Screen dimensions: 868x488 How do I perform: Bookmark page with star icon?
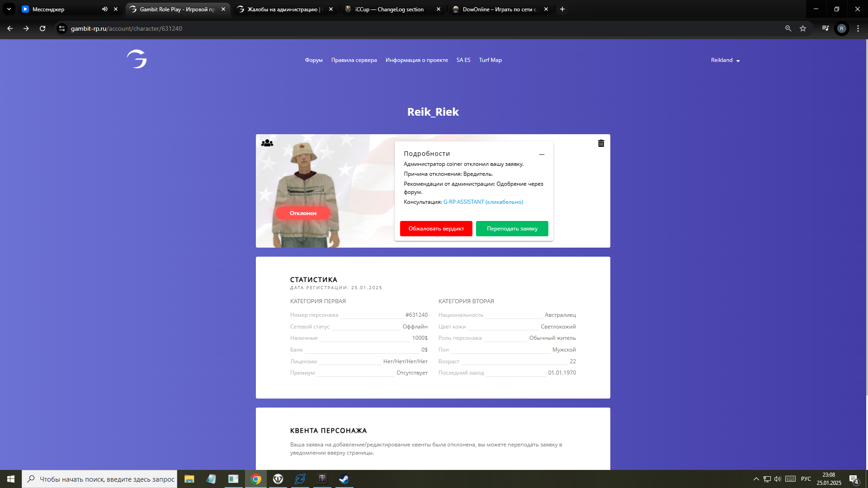click(x=803, y=28)
